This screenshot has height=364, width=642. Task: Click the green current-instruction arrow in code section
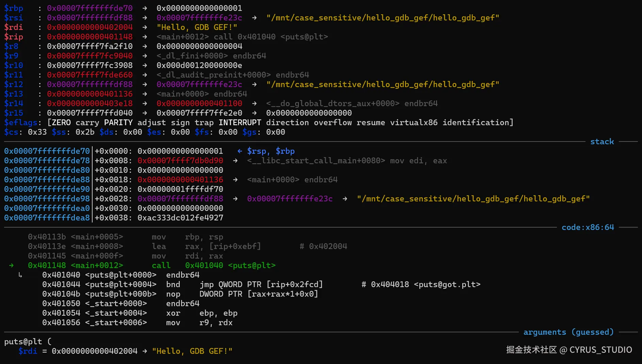coord(12,265)
